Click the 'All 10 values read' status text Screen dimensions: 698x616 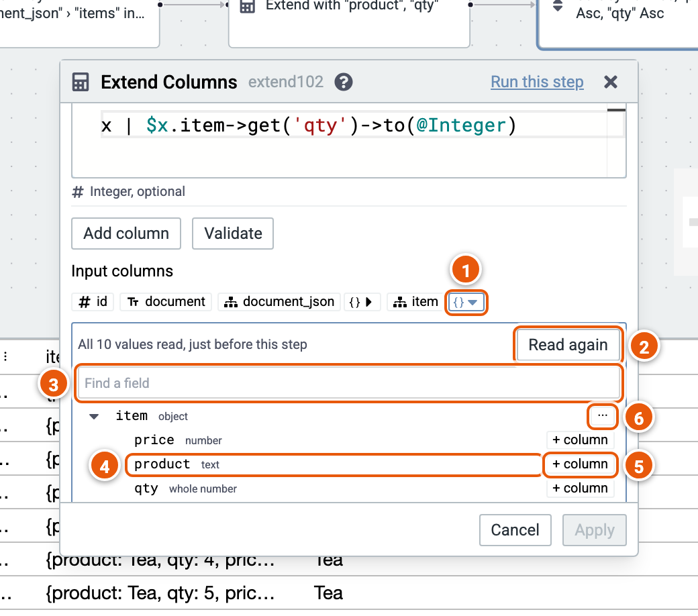193,344
